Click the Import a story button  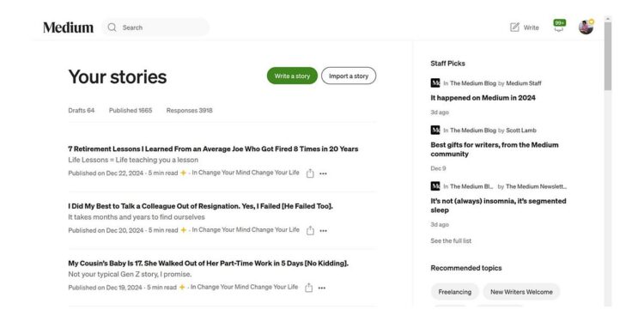point(349,76)
